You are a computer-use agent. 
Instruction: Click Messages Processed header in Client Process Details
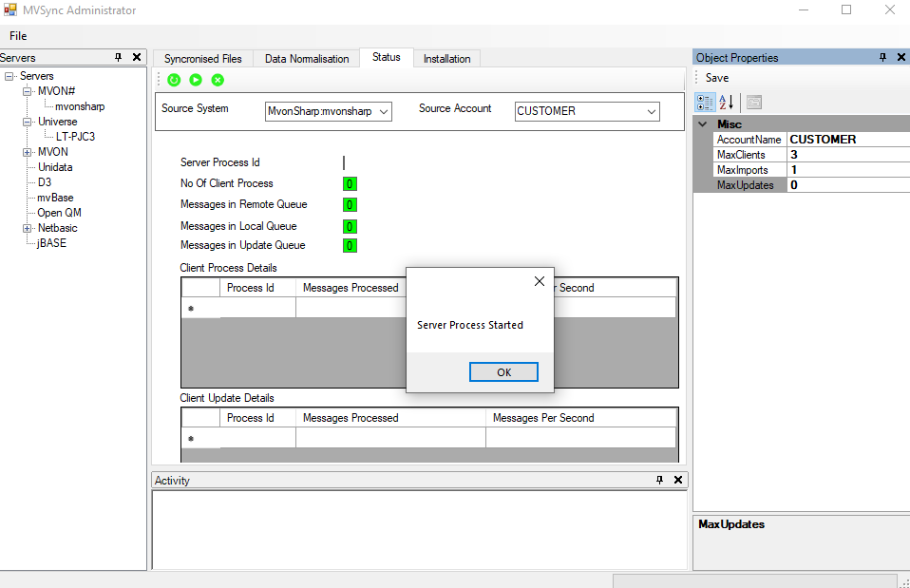[x=351, y=288]
